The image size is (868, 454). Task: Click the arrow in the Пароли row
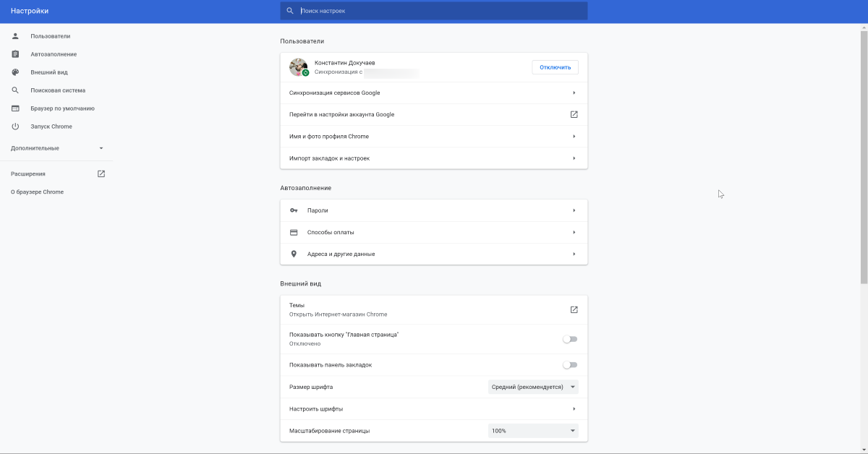point(574,210)
